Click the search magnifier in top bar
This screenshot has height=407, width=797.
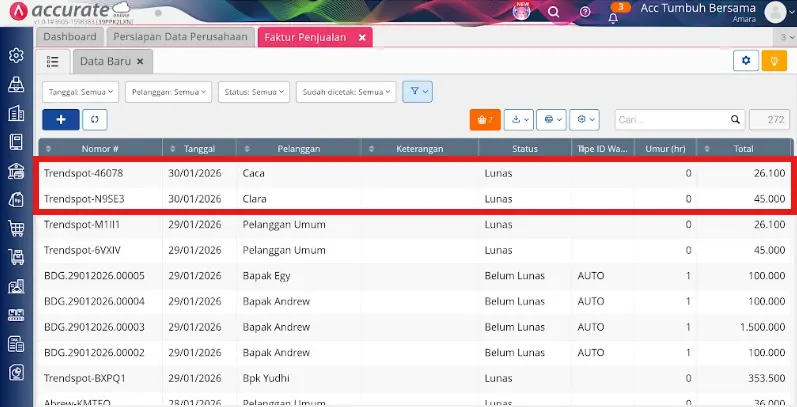pos(553,13)
